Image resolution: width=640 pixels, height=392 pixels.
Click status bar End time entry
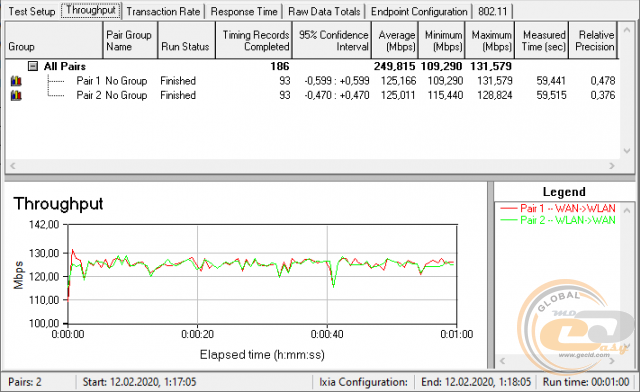point(476,382)
